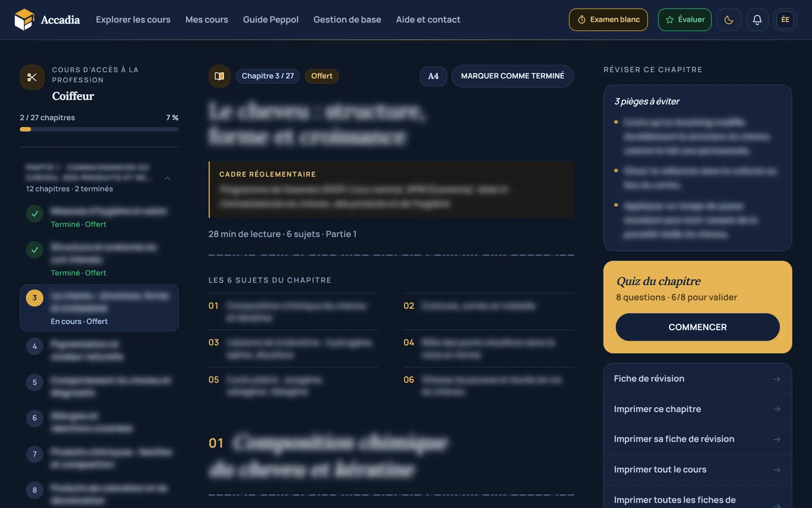812x508 pixels.
Task: Click the Évaluer star button
Action: point(685,20)
